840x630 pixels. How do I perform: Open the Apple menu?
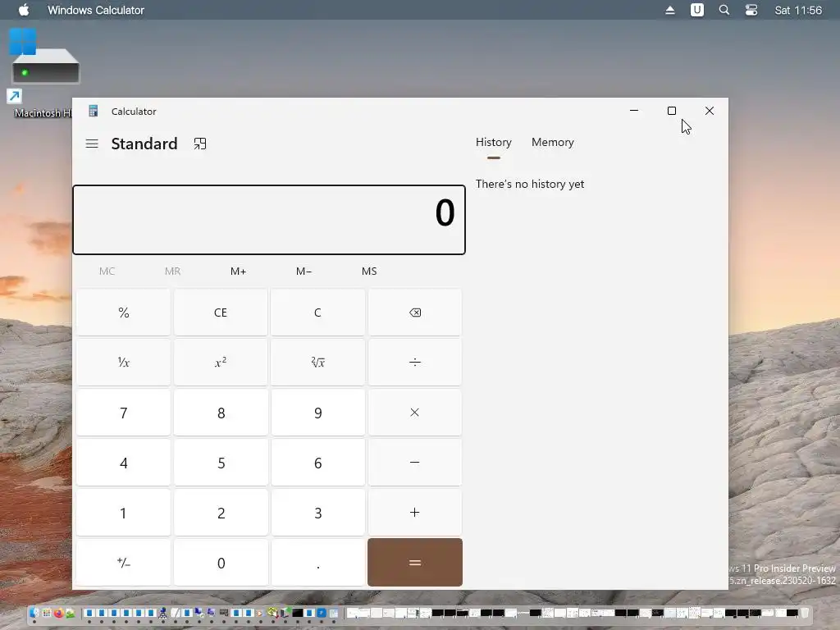(24, 10)
